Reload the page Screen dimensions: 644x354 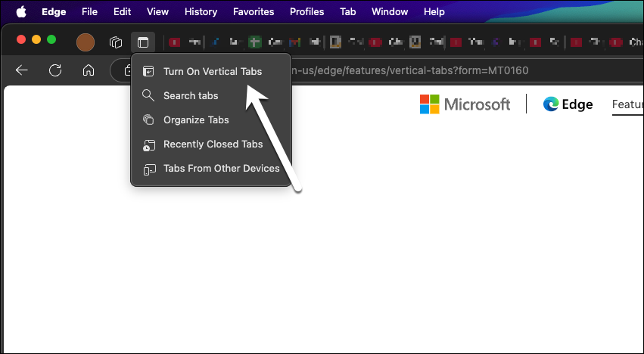pyautogui.click(x=55, y=70)
